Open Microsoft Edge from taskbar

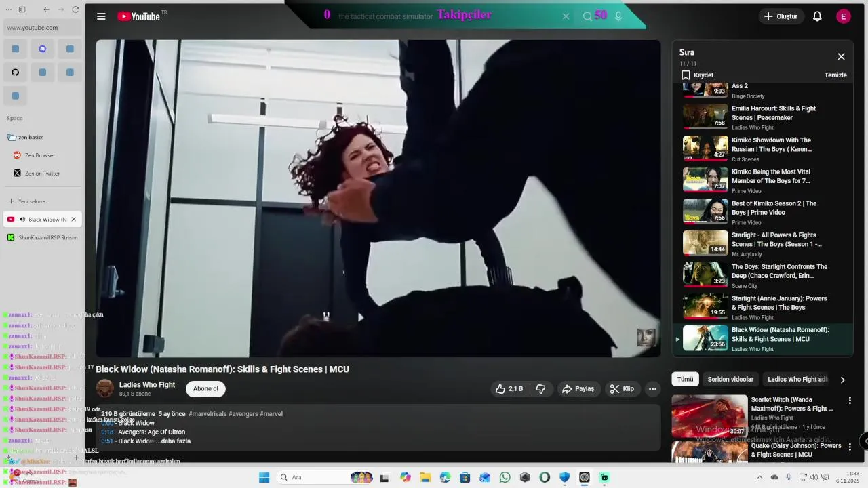445,477
